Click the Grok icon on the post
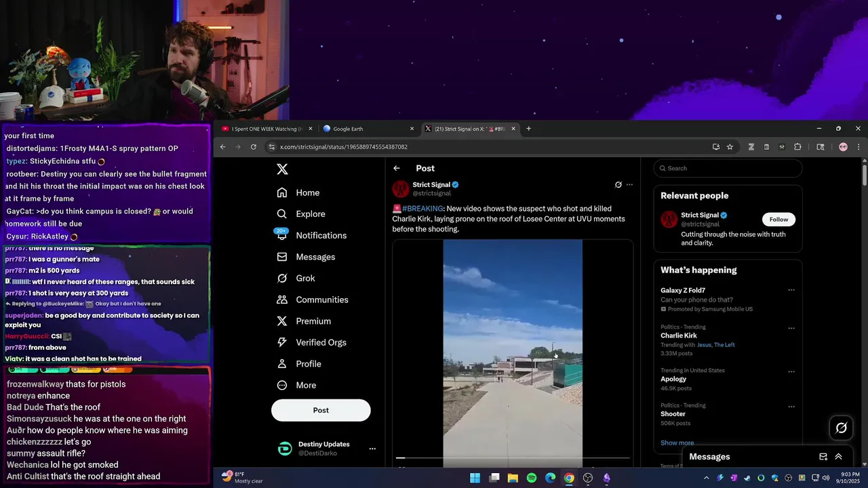This screenshot has height=488, width=868. point(618,184)
